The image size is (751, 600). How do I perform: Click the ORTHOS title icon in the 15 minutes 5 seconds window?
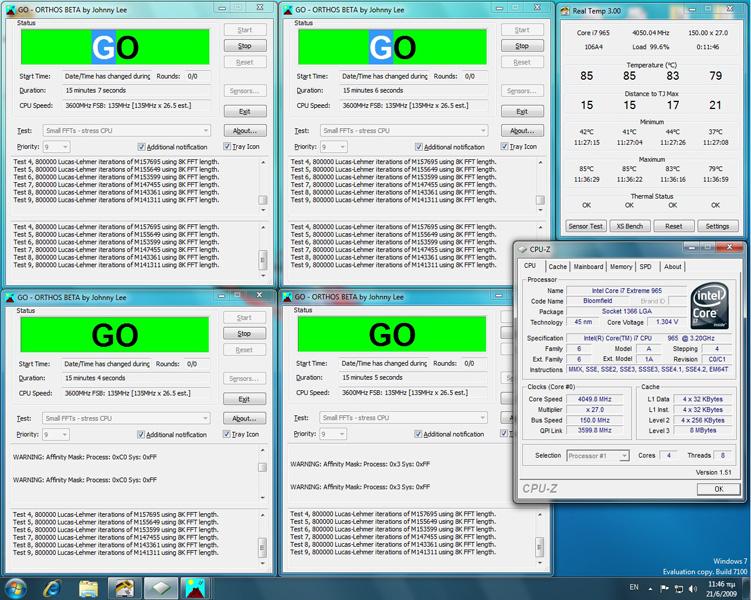point(287,297)
